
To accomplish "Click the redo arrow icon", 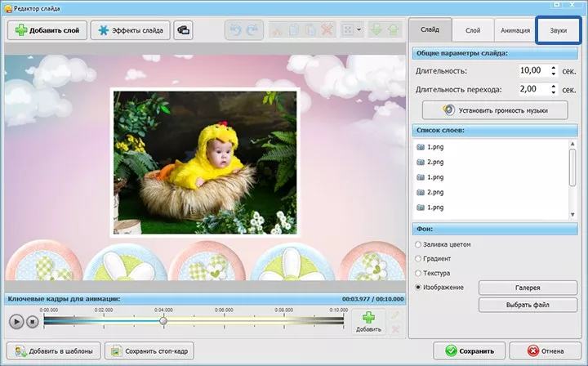I will coord(252,30).
